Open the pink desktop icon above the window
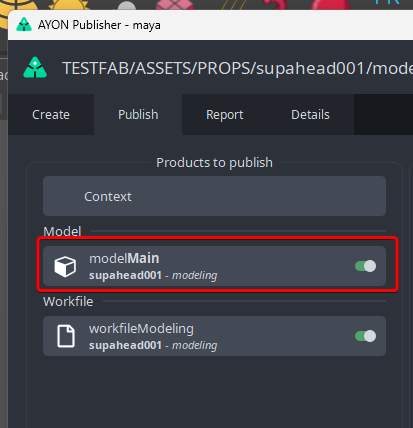413x428 pixels. [x=175, y=5]
